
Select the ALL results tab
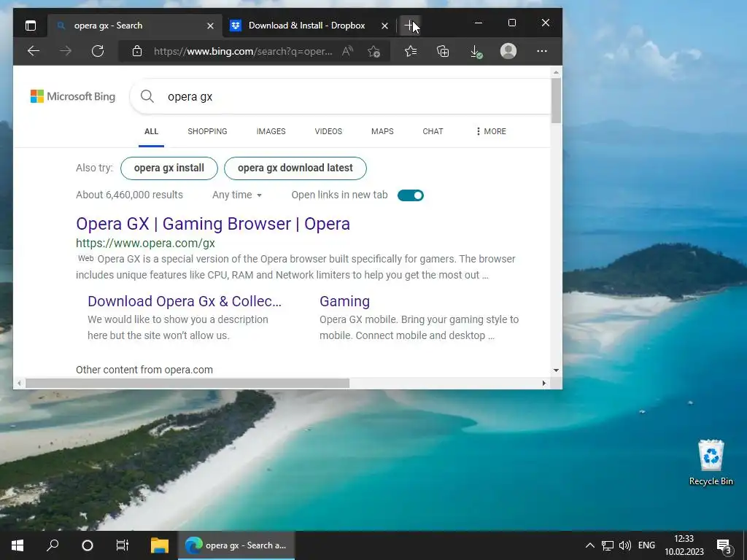pos(151,131)
